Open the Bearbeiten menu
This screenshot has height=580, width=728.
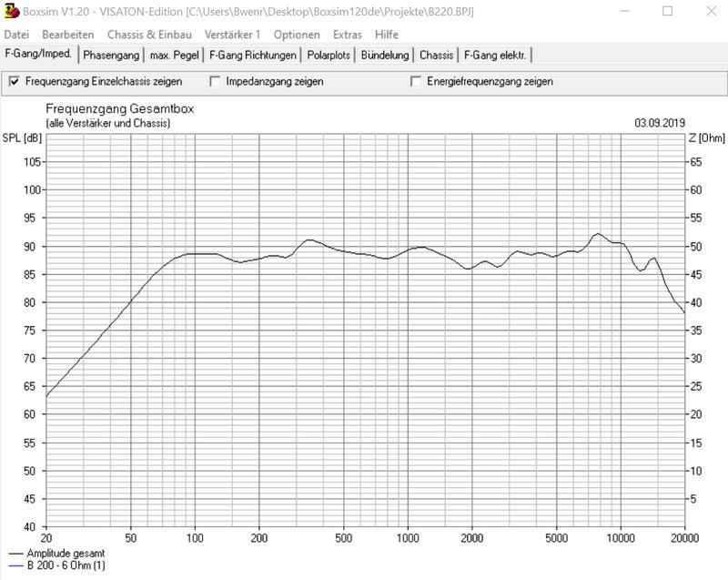(x=67, y=35)
